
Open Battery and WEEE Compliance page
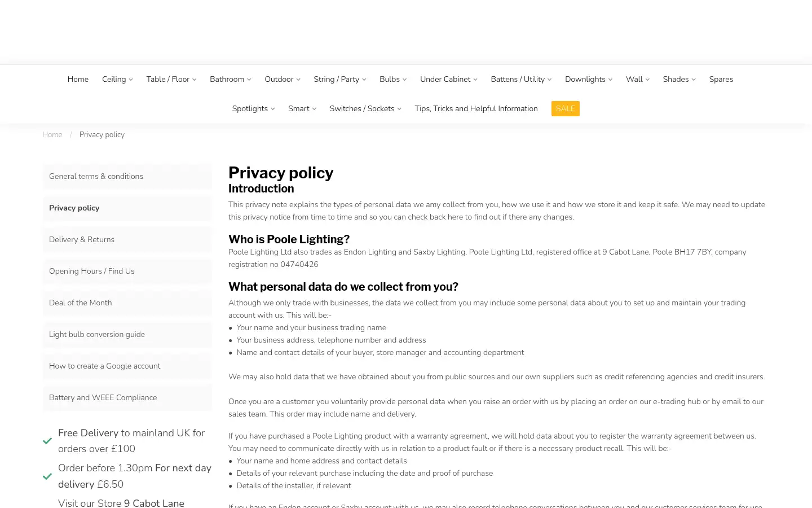click(x=127, y=397)
